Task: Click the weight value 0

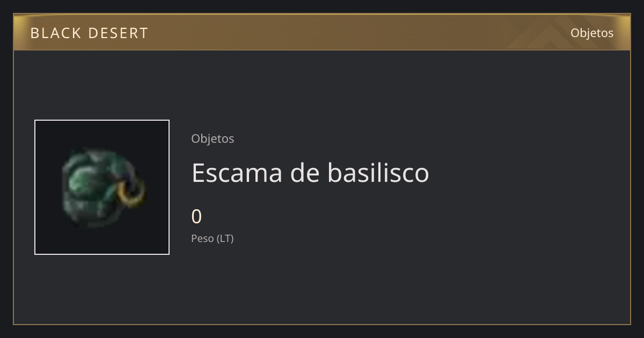Action: tap(197, 217)
